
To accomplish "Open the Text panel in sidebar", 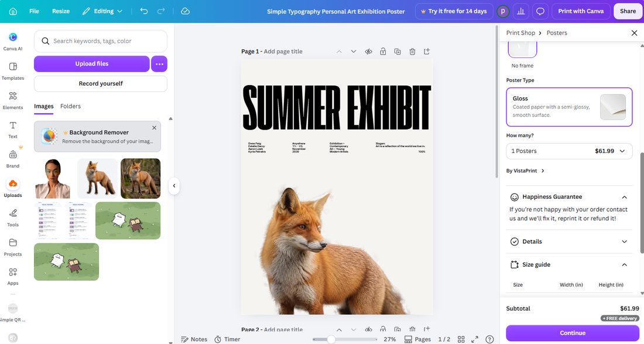I will tap(13, 130).
